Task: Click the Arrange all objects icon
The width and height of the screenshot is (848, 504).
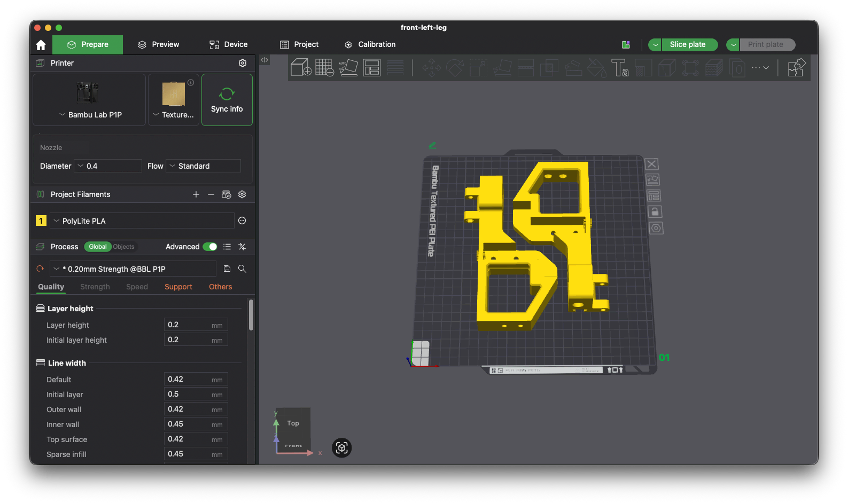Action: click(x=371, y=68)
